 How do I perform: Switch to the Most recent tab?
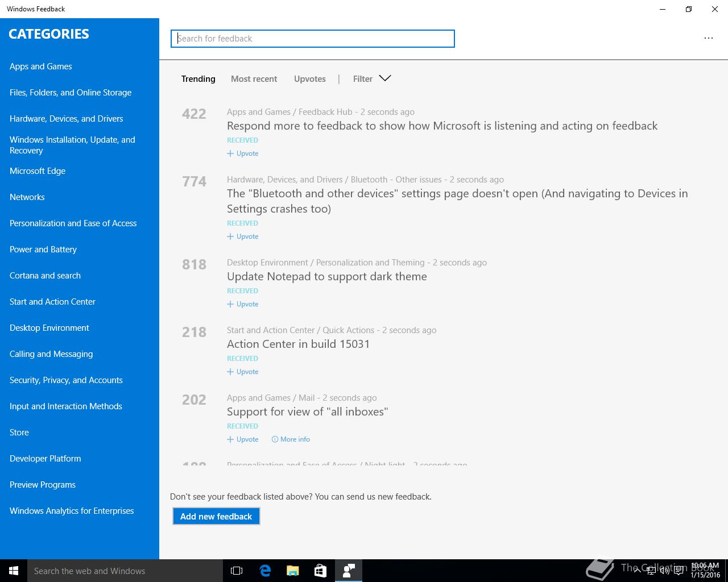pos(254,79)
